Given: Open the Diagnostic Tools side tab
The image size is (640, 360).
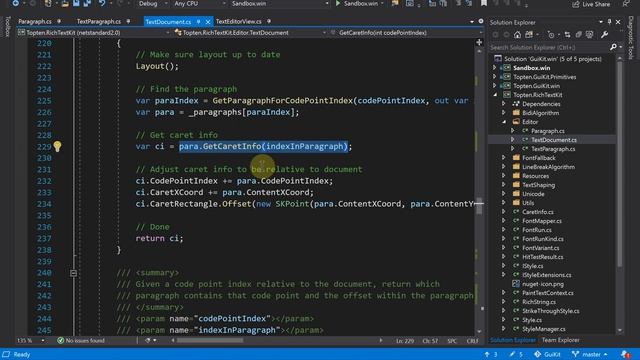Looking at the screenshot, I should click(x=631, y=38).
